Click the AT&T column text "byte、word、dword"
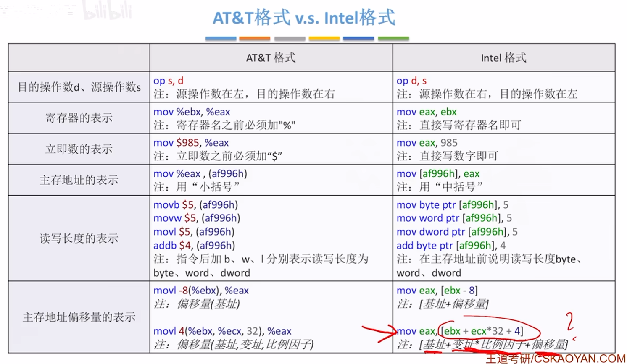The image size is (627, 364). coord(202,273)
